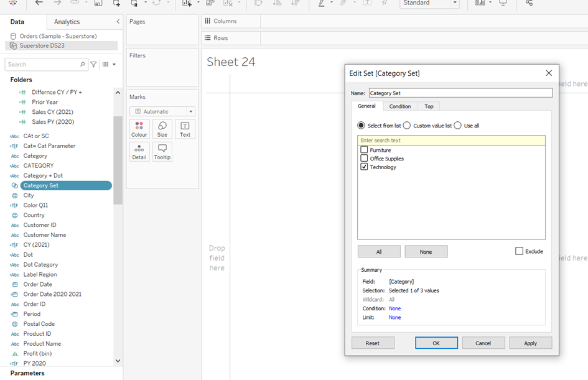Screen dimensions: 588x380
Task: Click the Enter search text field
Action: click(451, 140)
